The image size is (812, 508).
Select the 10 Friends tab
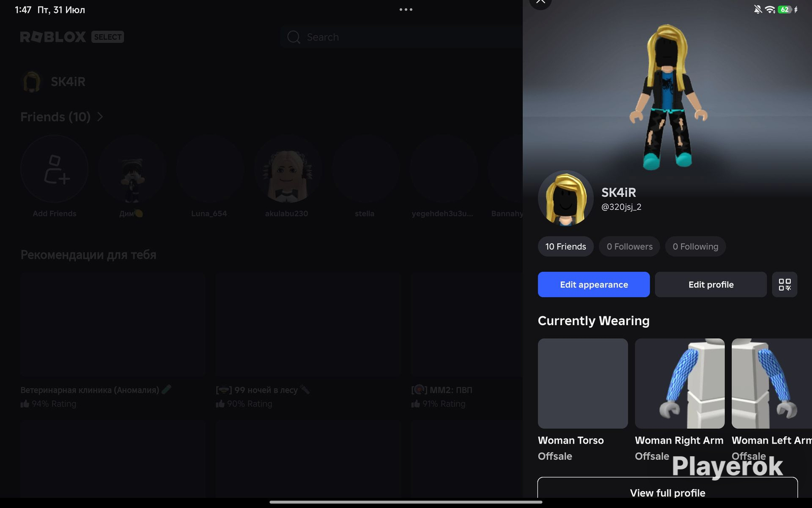coord(566,246)
